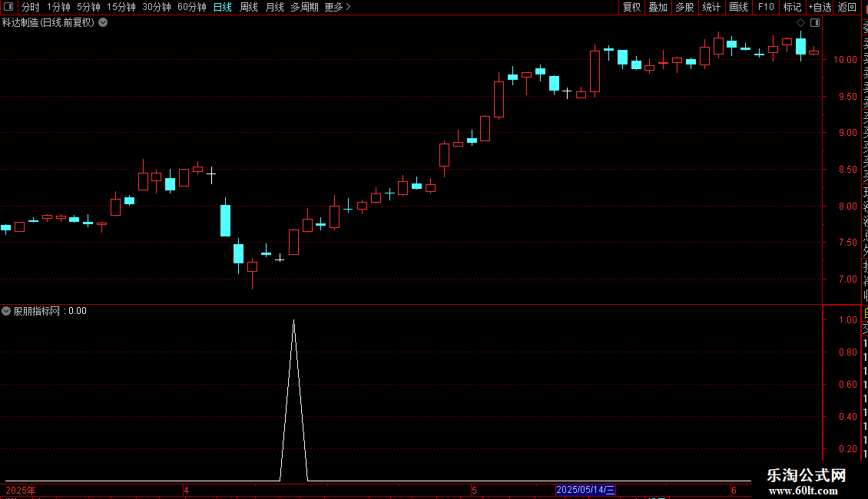Click the month 5 label on time axis
868x499 pixels.
pyautogui.click(x=475, y=491)
